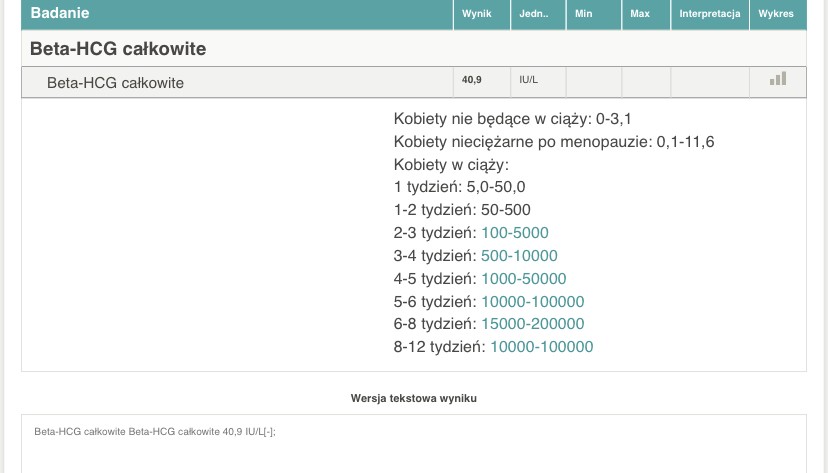Viewport: 828px width, 473px height.
Task: Click the Wynik column header
Action: (477, 14)
